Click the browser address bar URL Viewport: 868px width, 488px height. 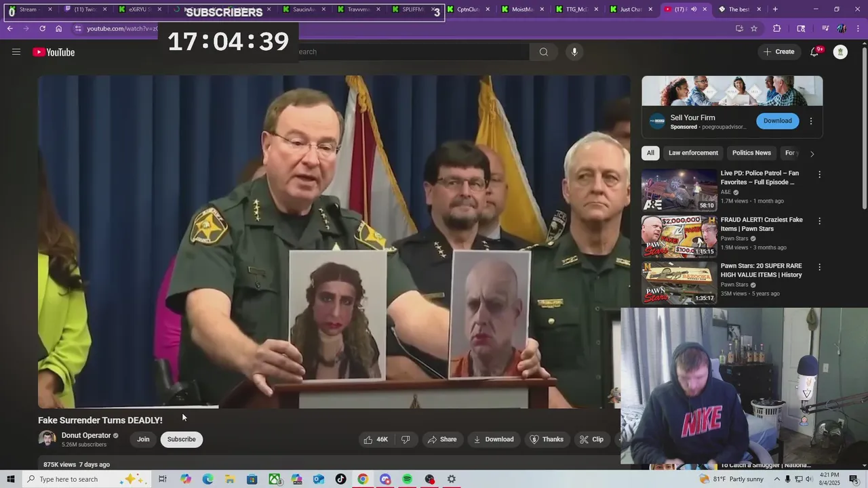coord(122,28)
